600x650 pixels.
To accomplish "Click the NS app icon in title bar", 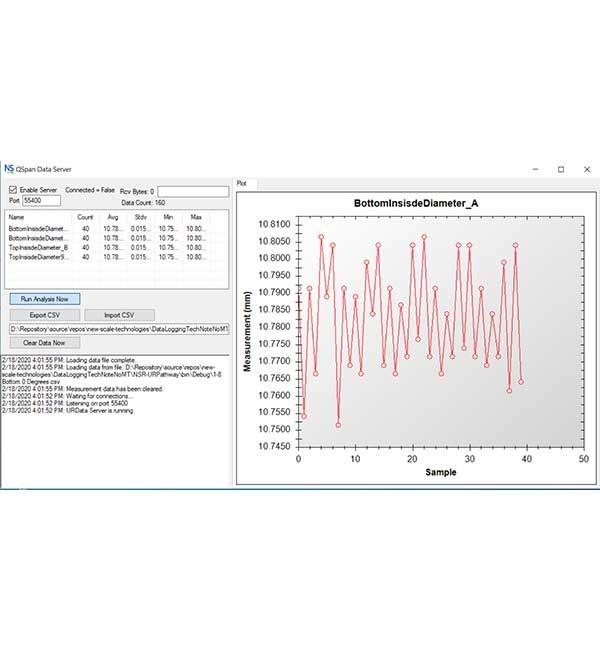I will tap(9, 169).
